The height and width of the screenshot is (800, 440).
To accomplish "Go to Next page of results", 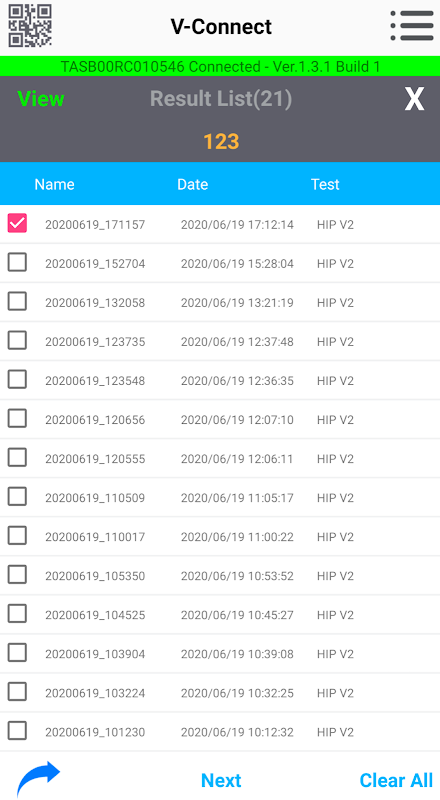I will 221,781.
